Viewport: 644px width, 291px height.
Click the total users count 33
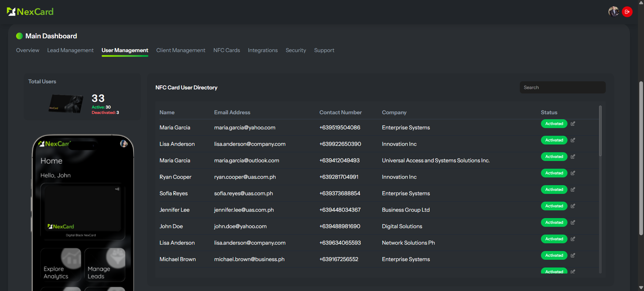[x=98, y=98]
